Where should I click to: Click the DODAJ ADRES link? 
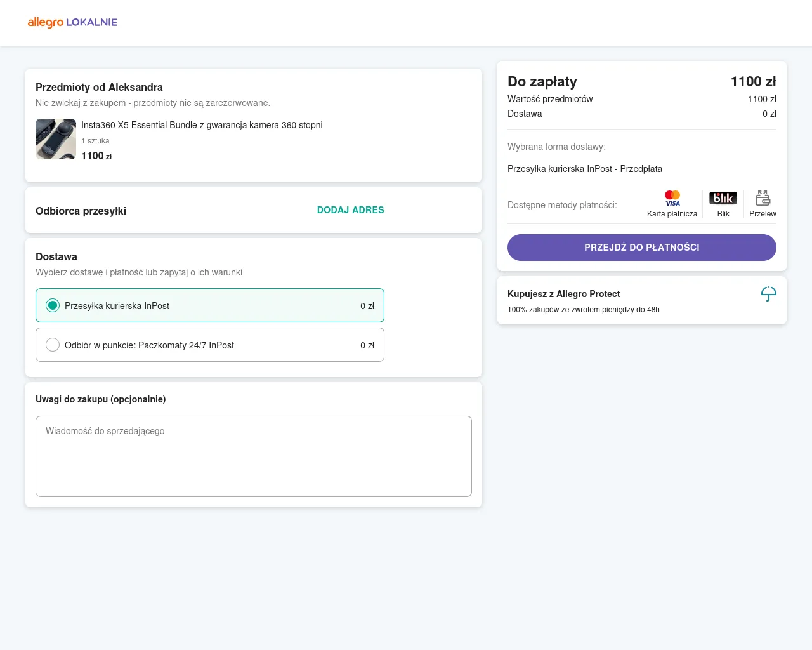[351, 210]
